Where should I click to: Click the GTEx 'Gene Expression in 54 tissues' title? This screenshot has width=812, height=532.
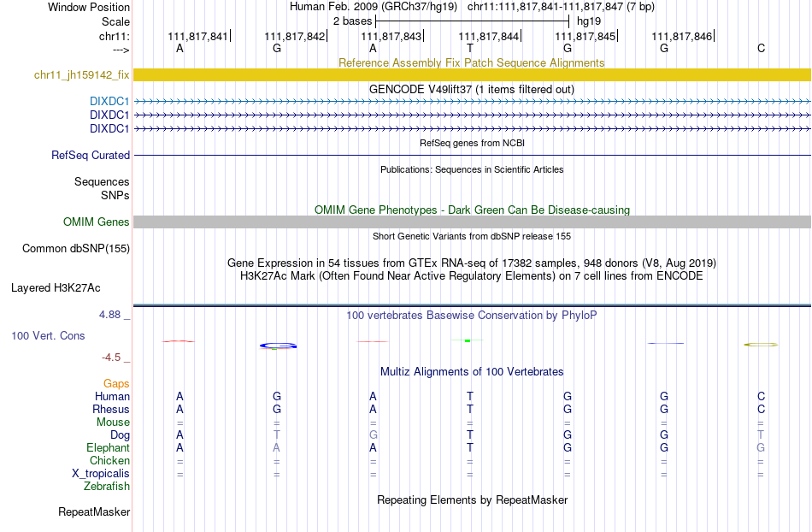(x=472, y=263)
